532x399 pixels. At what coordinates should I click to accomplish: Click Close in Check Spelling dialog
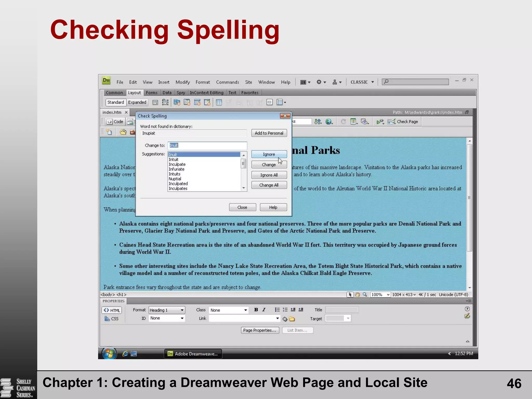tap(242, 207)
